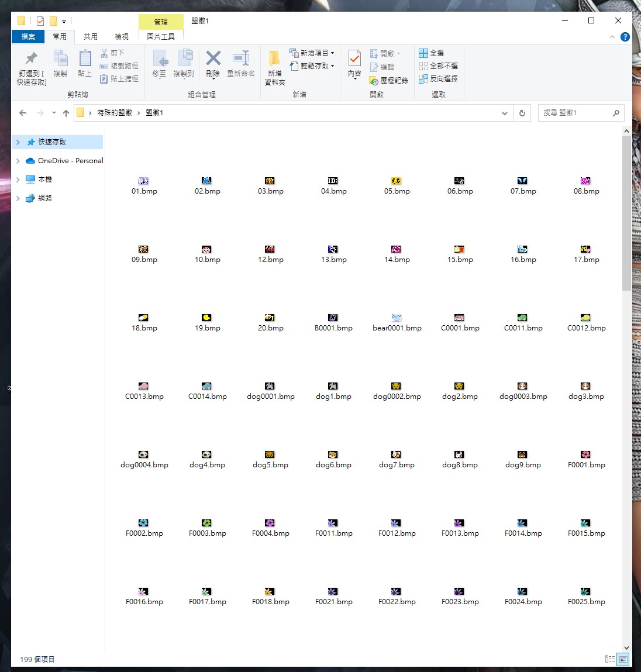
Task: Select file F0018.bmp
Action: (270, 597)
